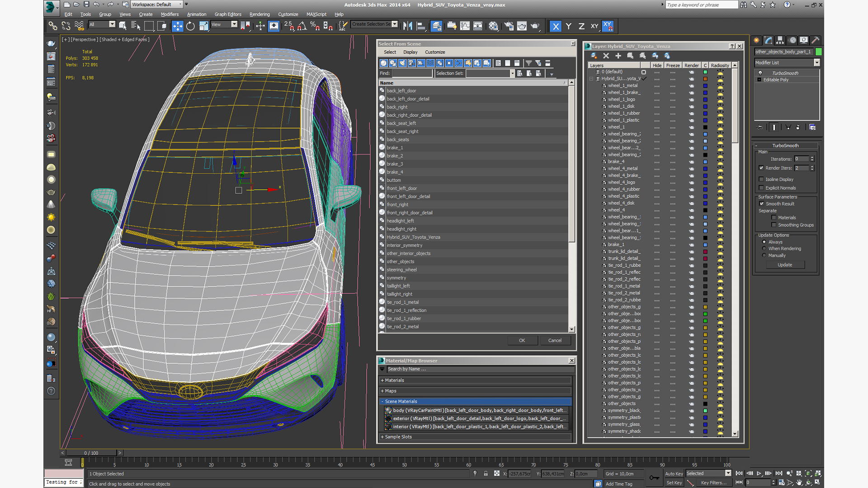Click the TurboSmooth Update button
Image resolution: width=868 pixels, height=488 pixels.
pos(785,265)
